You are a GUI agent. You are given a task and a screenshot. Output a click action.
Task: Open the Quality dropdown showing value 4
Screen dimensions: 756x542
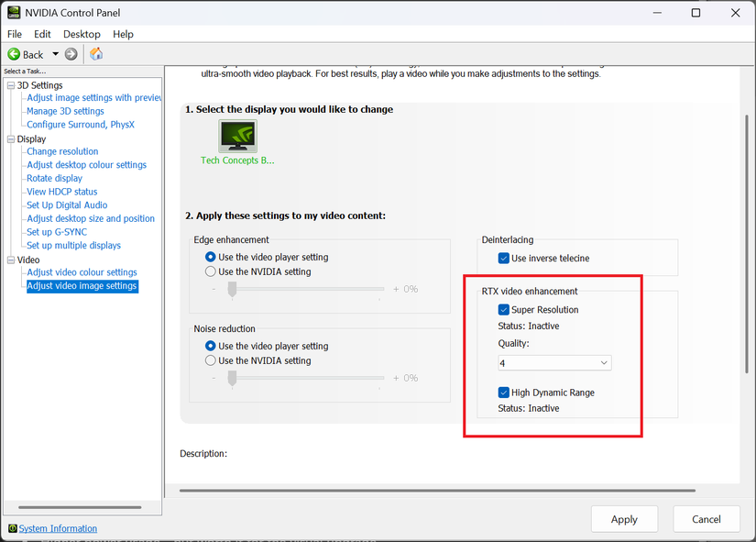pos(553,362)
